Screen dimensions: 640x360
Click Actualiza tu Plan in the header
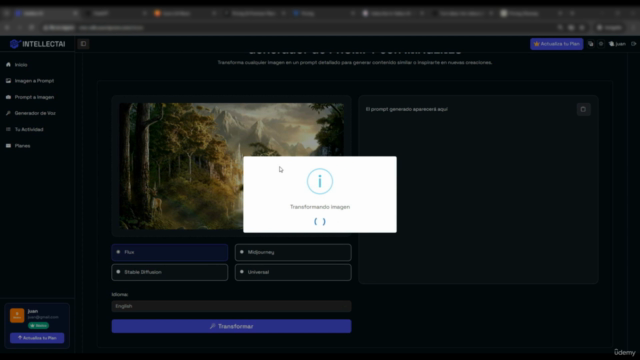tap(556, 44)
